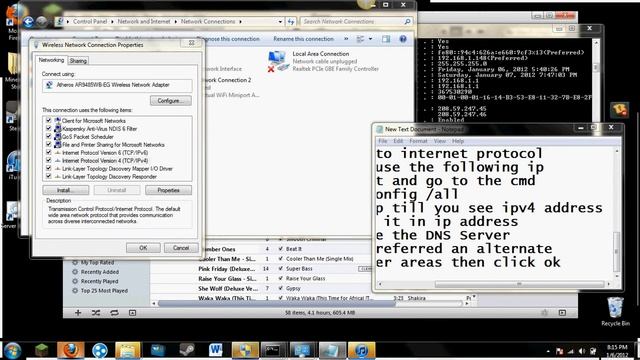Open the Edit menu in Notepad

tap(398, 141)
